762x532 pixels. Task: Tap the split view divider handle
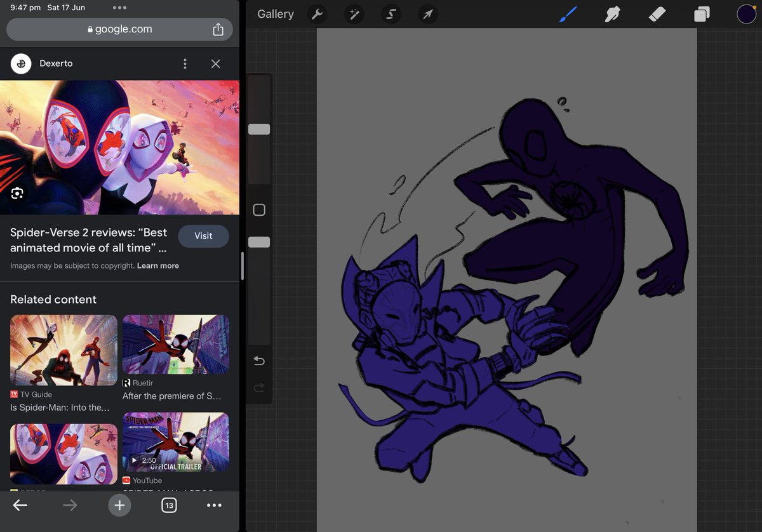coord(243,266)
